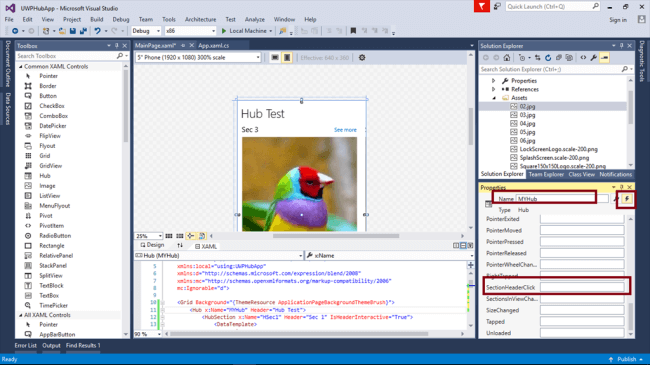Image resolution: width=650 pixels, height=365 pixels.
Task: Click the Home icon in Solution Explorer
Action: click(x=507, y=58)
